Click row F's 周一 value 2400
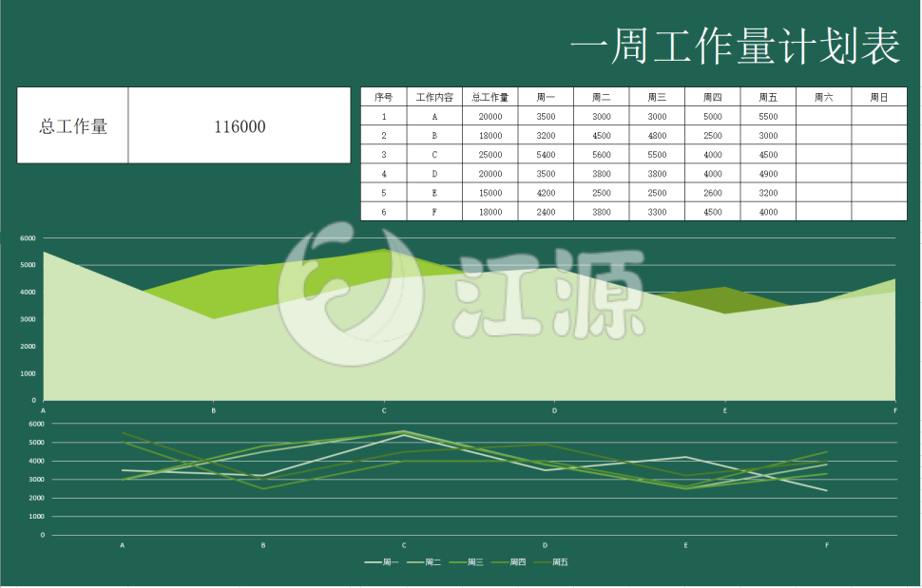The height and width of the screenshot is (588, 922). point(546,212)
